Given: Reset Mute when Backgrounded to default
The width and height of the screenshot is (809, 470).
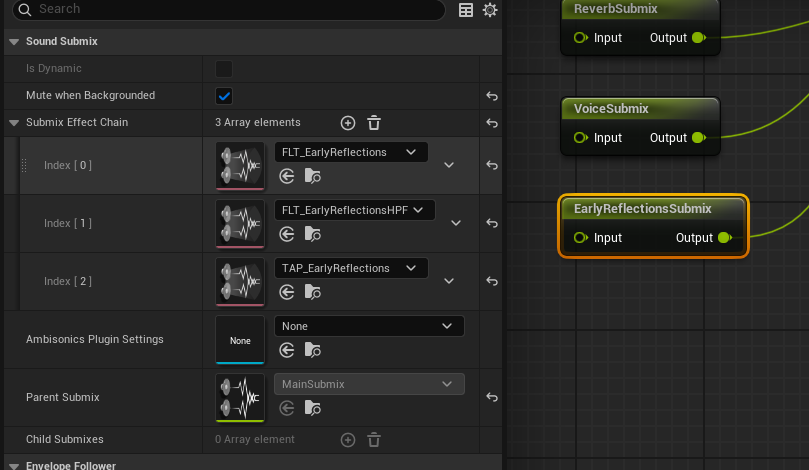Looking at the screenshot, I should click(492, 96).
